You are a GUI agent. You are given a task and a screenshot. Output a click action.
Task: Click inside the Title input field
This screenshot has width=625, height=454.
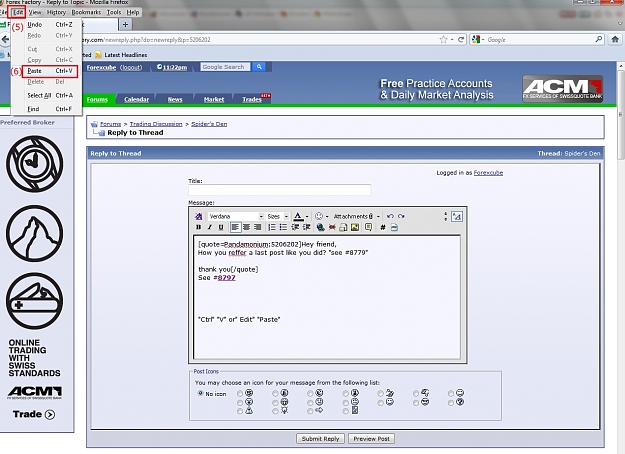[x=279, y=190]
